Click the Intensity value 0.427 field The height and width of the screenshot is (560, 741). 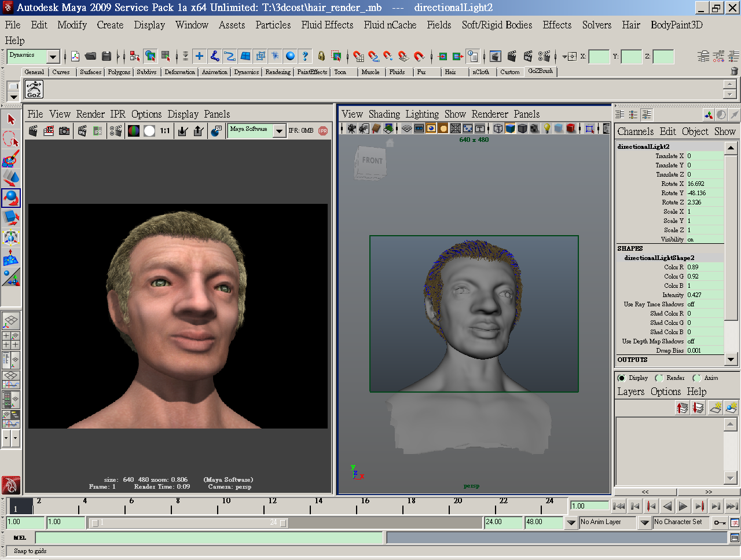click(705, 295)
